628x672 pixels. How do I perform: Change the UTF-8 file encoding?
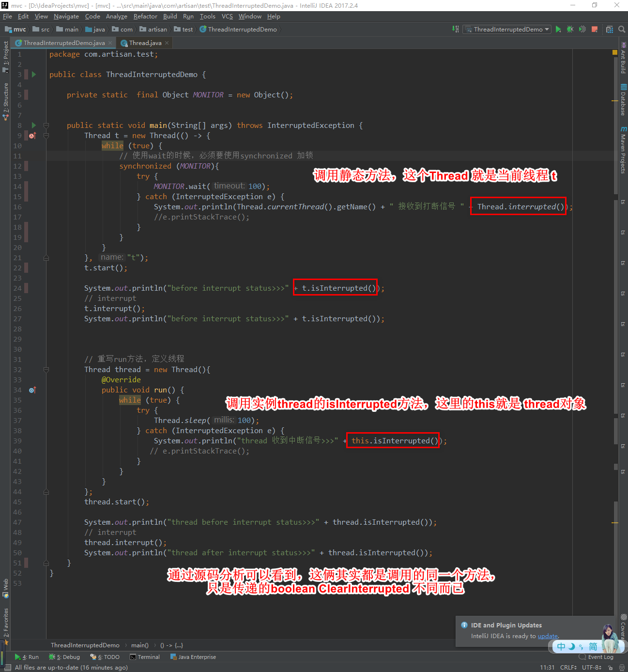pyautogui.click(x=592, y=667)
